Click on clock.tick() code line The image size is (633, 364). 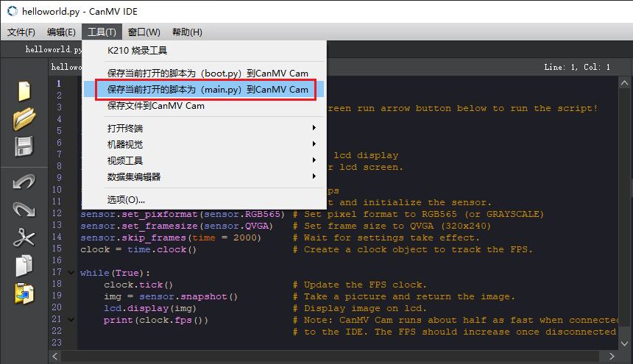138,285
